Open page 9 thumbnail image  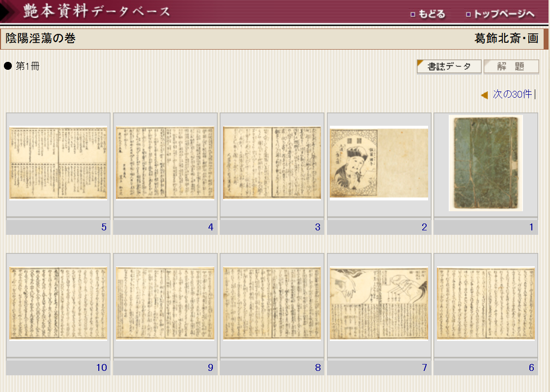click(x=165, y=304)
